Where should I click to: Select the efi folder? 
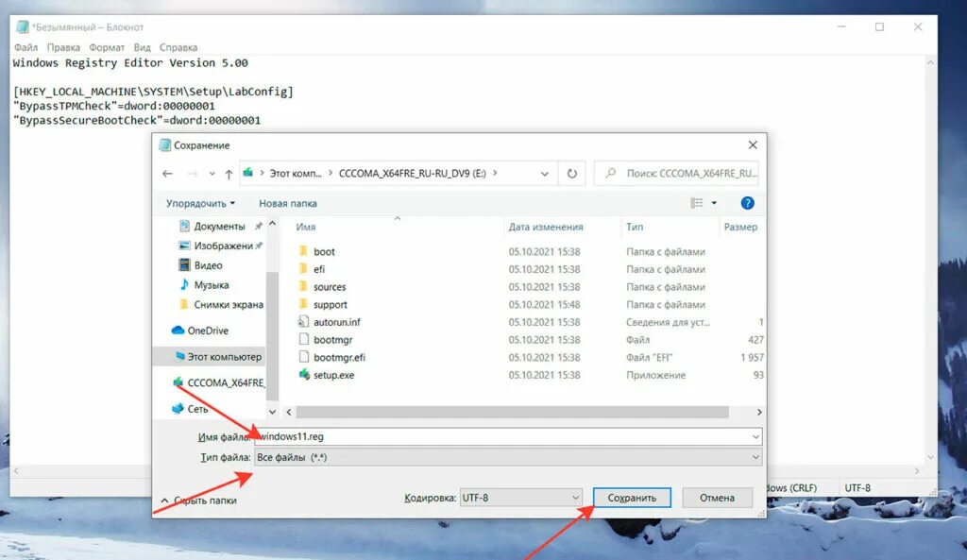pyautogui.click(x=319, y=269)
